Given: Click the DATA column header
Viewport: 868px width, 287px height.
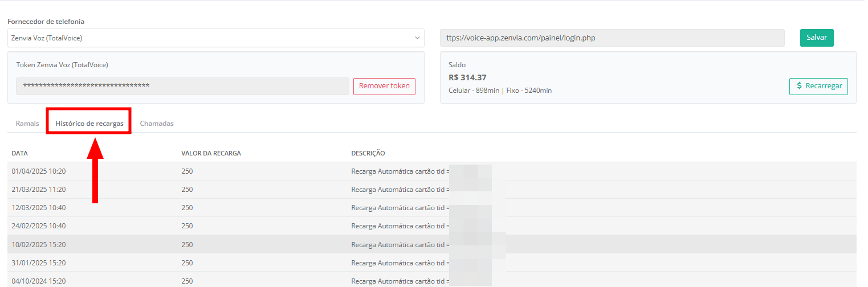Looking at the screenshot, I should tap(20, 154).
